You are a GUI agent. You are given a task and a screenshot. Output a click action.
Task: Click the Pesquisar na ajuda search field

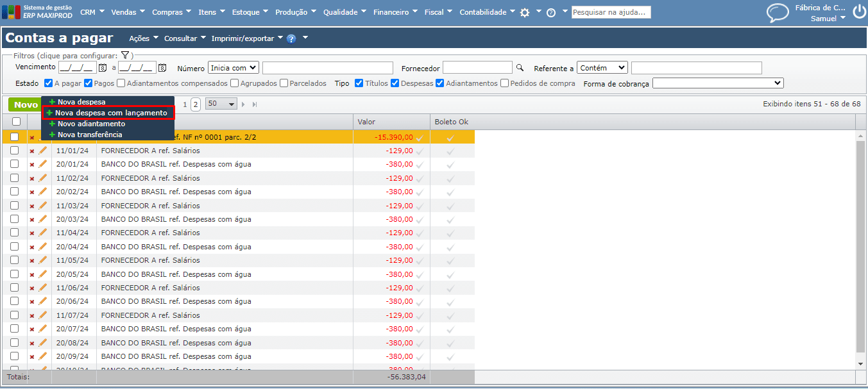[x=611, y=12]
